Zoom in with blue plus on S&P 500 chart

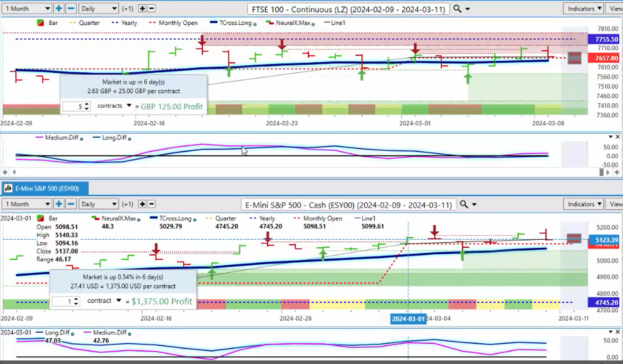(59, 204)
